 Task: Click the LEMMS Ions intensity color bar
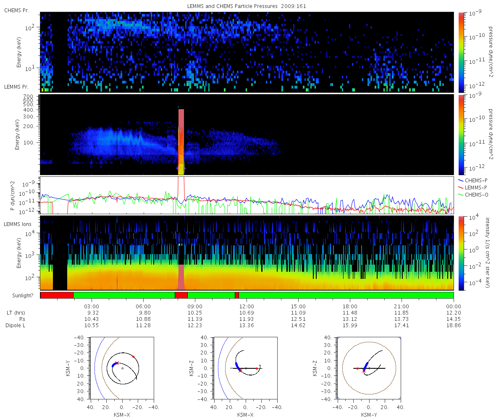(461, 253)
